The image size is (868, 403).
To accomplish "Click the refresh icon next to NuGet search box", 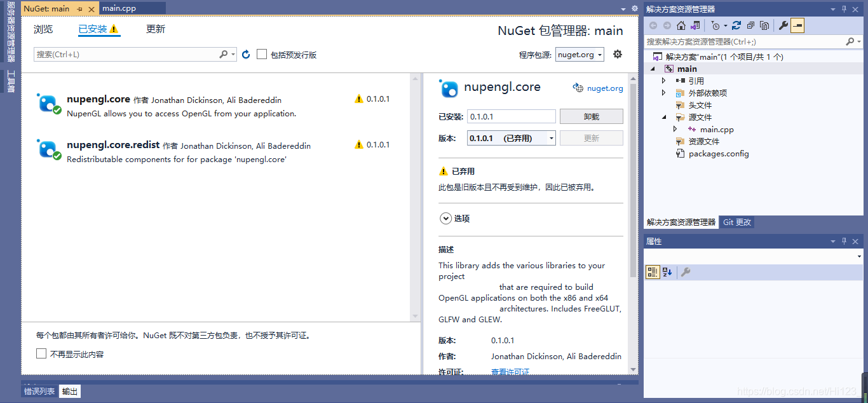I will click(246, 55).
